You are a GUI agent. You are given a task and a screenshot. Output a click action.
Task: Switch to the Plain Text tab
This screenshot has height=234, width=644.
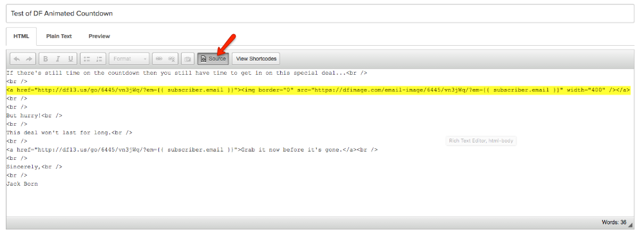click(59, 36)
